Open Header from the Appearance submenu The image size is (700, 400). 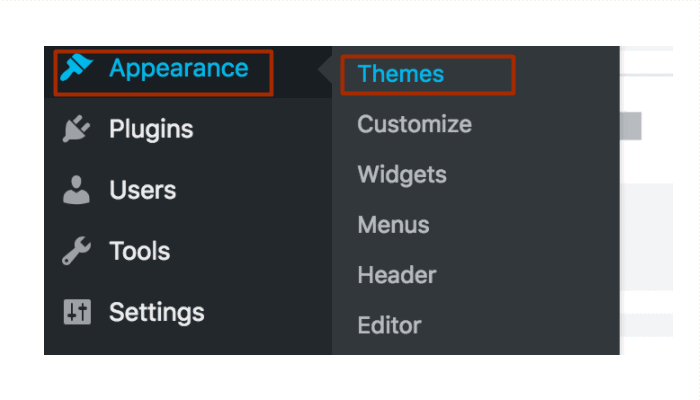(396, 275)
